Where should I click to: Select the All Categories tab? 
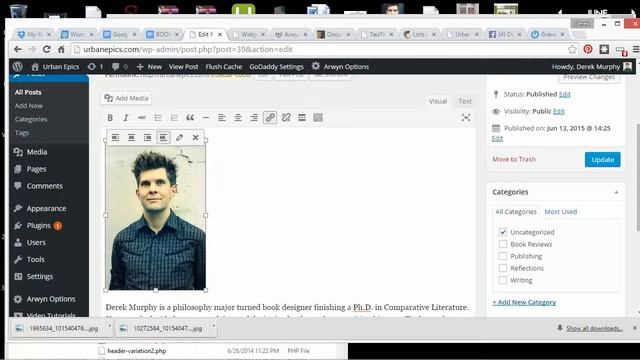pyautogui.click(x=516, y=211)
